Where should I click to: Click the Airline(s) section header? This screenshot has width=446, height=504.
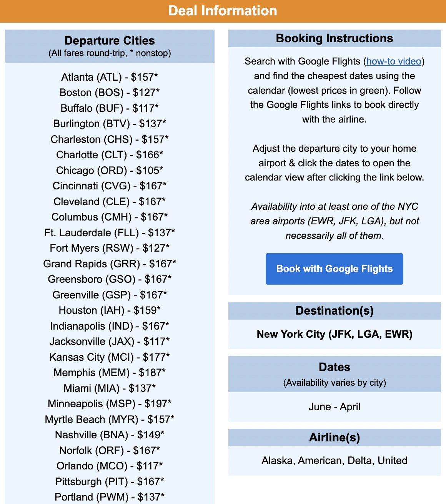coord(334,437)
